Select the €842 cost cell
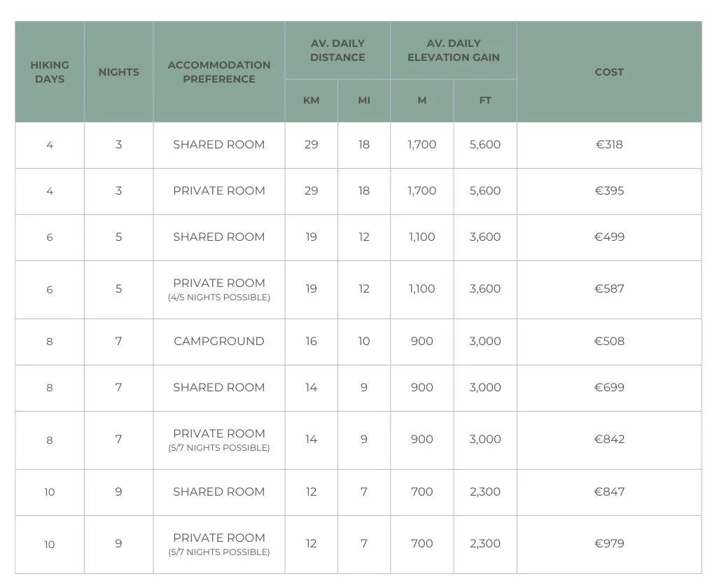The height and width of the screenshot is (588, 717). [609, 440]
